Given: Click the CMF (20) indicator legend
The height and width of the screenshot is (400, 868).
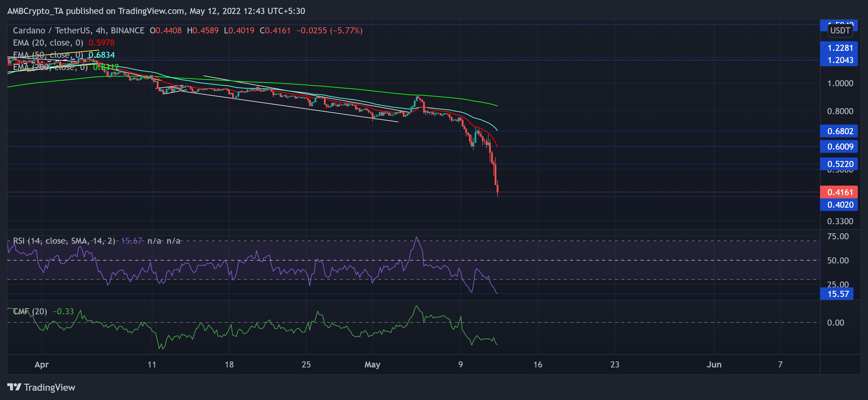Looking at the screenshot, I should click(x=30, y=311).
